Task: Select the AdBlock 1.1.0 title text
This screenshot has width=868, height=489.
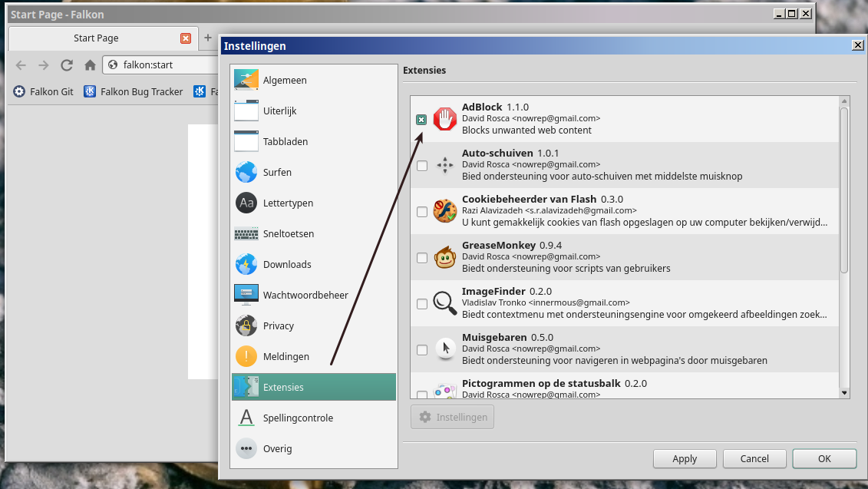Action: coord(496,107)
